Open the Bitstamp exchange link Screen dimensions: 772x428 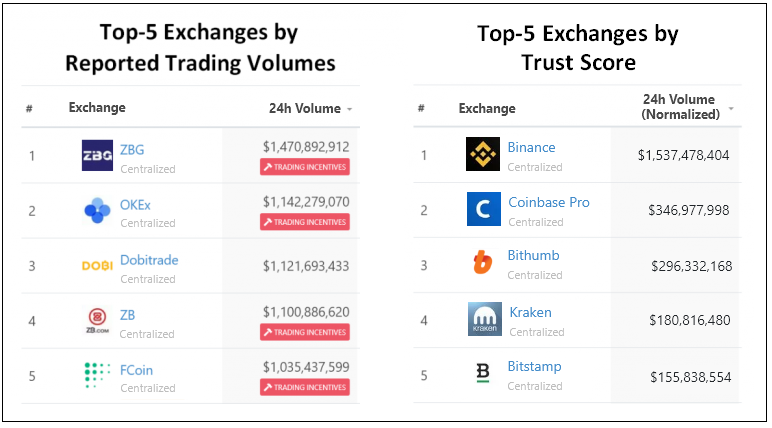click(x=534, y=366)
